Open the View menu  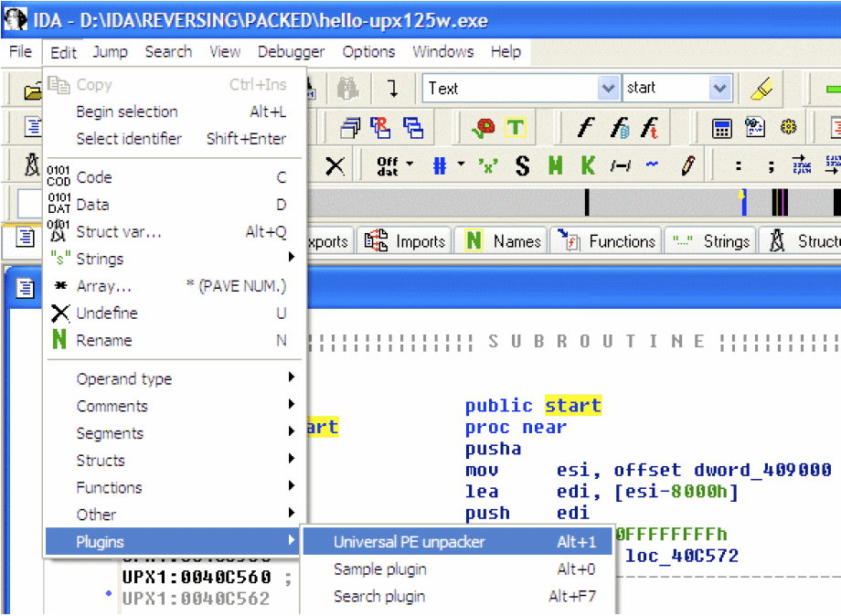[225, 51]
